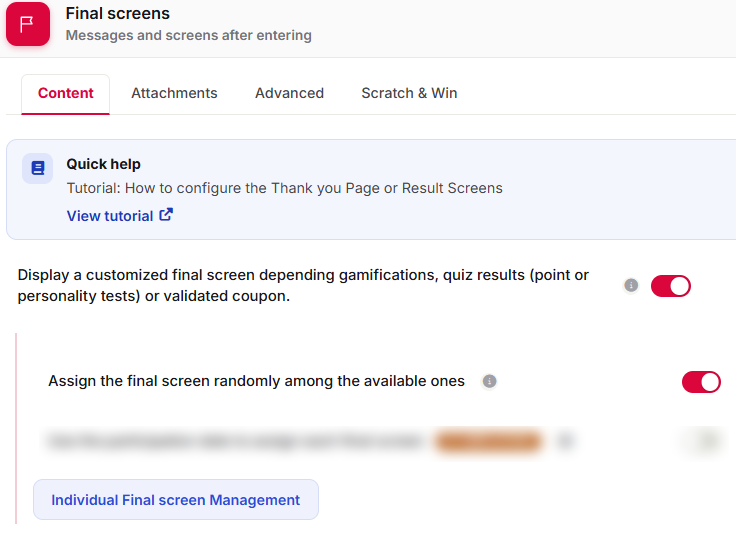Click info icon next to random assignment option

coord(489,381)
